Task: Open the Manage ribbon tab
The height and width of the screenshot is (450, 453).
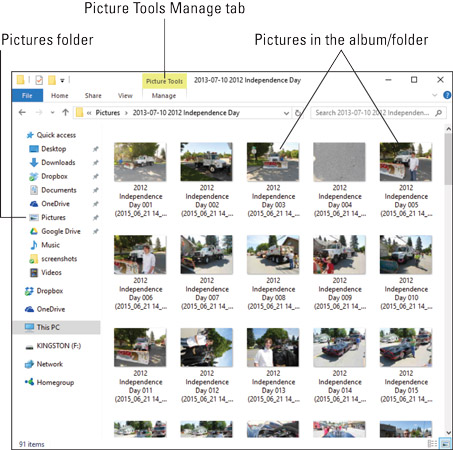Action: [x=164, y=96]
